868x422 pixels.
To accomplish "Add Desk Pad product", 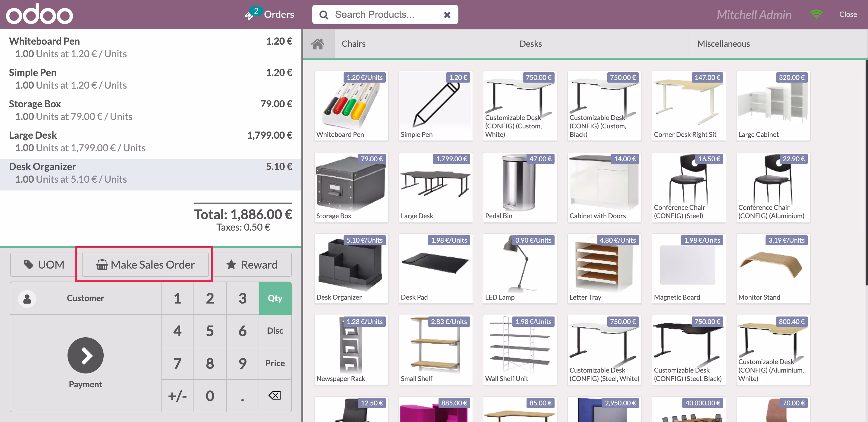I will coord(435,269).
